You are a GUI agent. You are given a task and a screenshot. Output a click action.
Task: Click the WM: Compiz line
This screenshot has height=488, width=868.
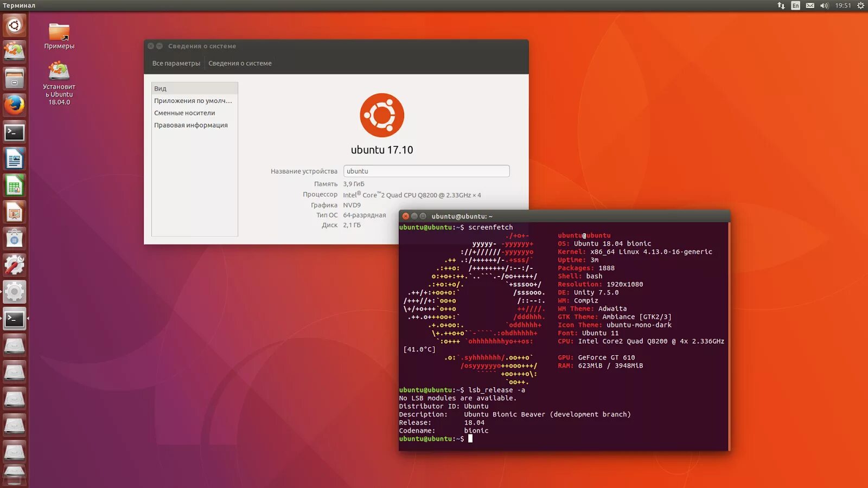click(578, 300)
